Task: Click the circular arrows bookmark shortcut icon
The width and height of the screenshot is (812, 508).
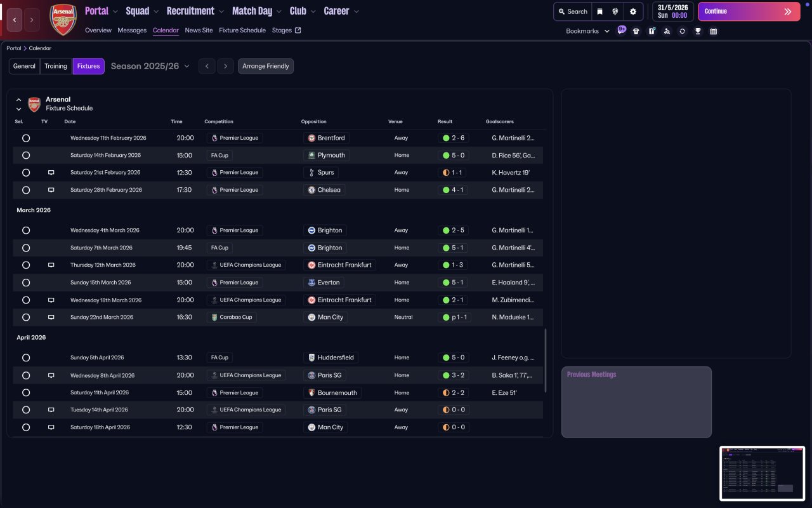Action: pyautogui.click(x=682, y=31)
